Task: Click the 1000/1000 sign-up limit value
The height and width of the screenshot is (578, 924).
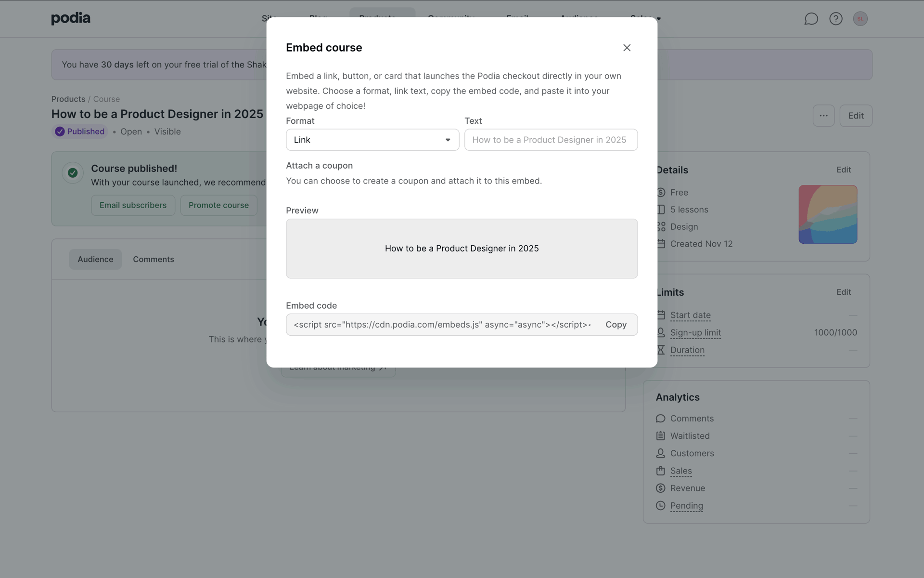Action: 835,332
